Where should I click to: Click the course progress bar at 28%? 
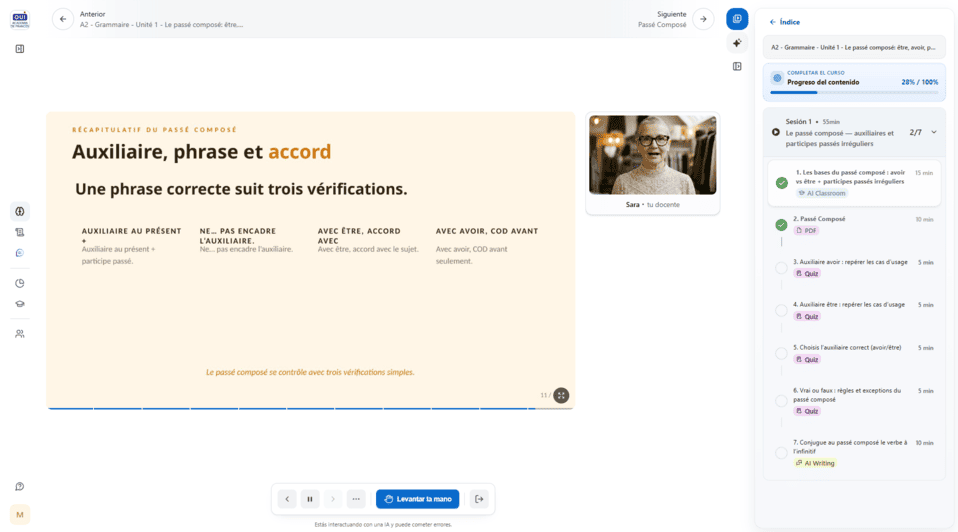tap(854, 92)
